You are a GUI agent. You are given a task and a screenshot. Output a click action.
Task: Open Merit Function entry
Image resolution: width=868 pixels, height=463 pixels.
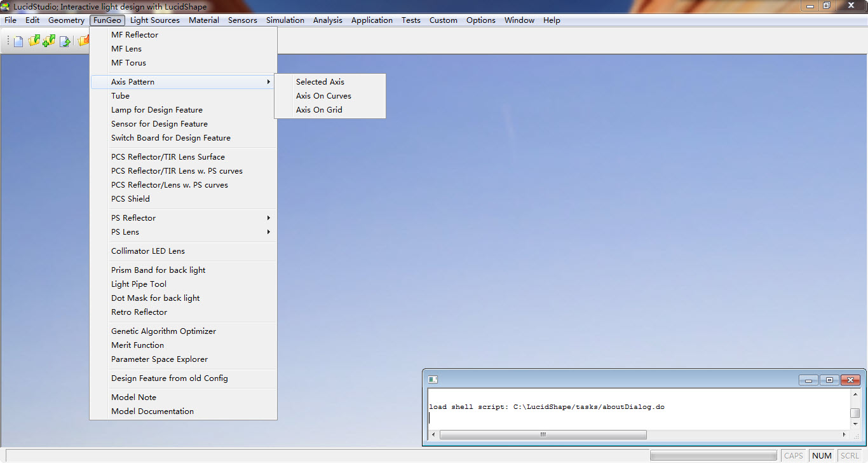coord(183,345)
